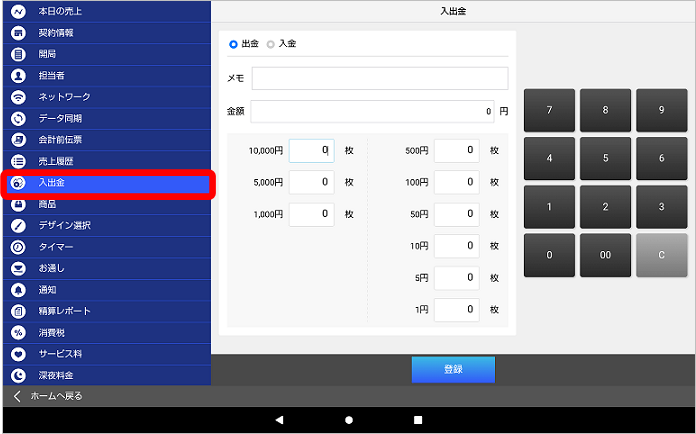The image size is (696, 434).
Task: Tap the Android home circle button
Action: point(348,419)
